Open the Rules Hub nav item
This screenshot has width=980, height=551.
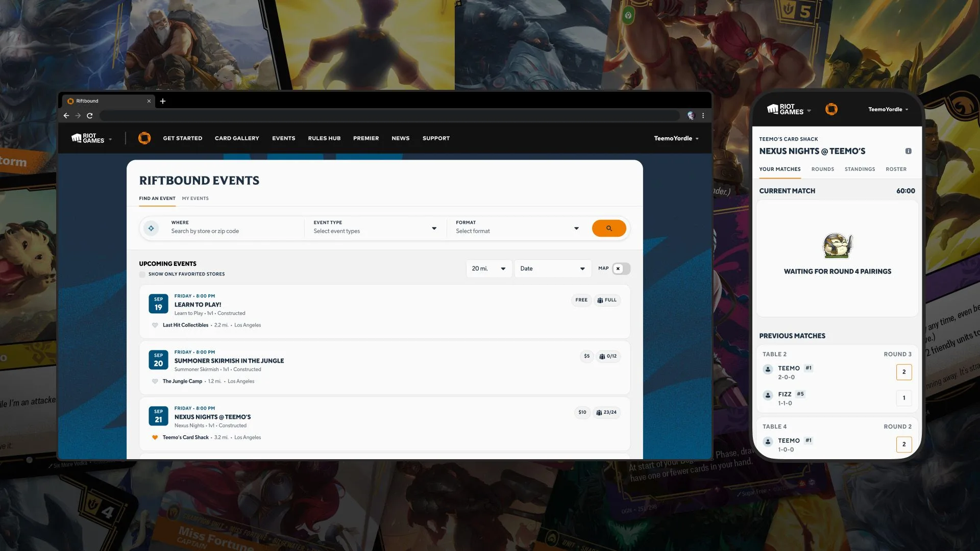324,138
